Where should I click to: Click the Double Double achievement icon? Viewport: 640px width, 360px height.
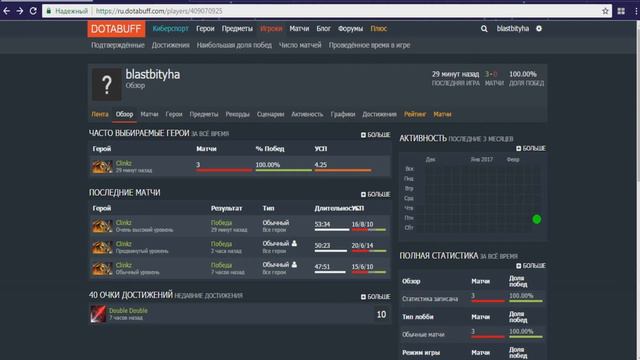pos(98,314)
